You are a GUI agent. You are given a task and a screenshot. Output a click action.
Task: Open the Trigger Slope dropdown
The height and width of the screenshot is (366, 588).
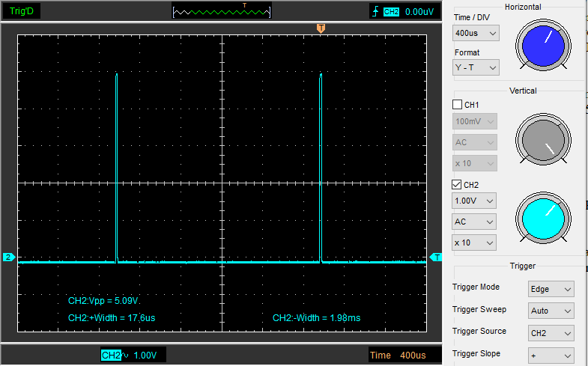(551, 355)
